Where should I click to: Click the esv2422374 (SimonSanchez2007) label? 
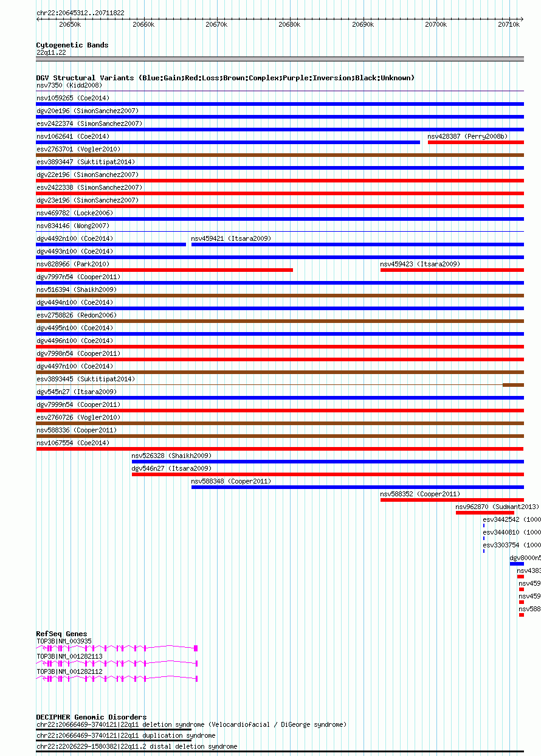(x=89, y=123)
